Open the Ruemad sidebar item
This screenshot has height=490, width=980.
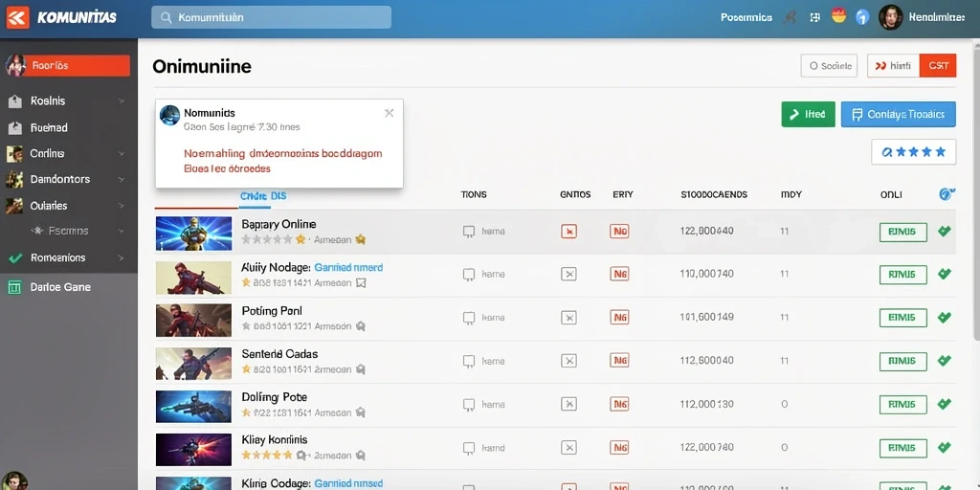49,127
